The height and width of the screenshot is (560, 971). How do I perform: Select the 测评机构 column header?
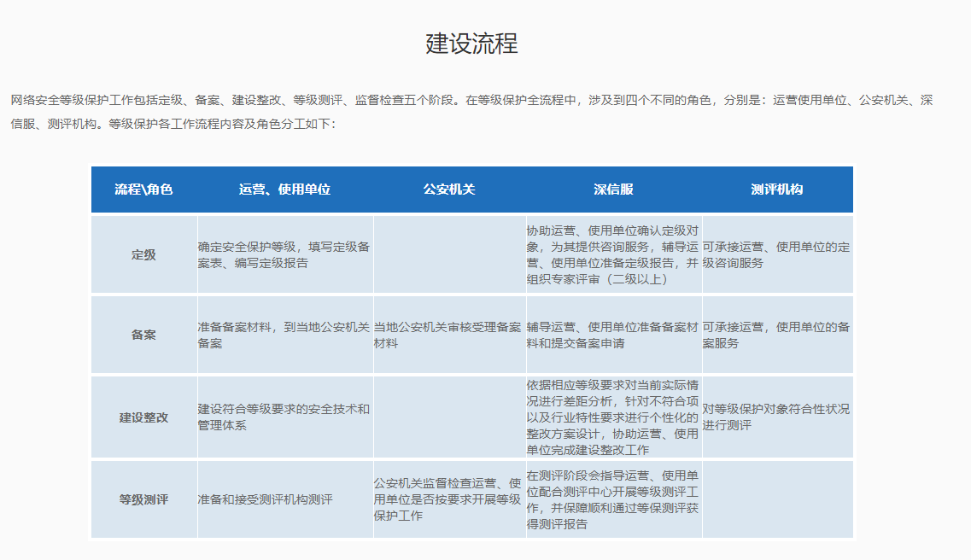pos(776,190)
